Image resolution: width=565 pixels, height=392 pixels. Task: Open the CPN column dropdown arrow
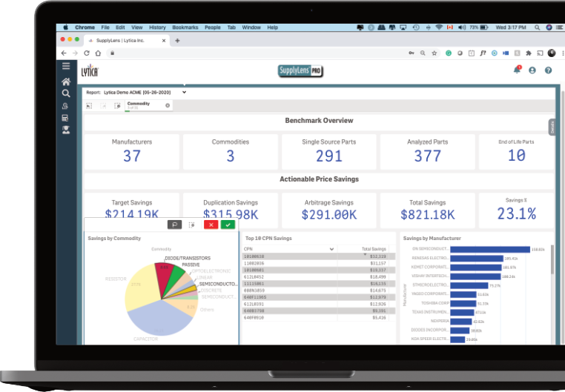[x=331, y=249]
